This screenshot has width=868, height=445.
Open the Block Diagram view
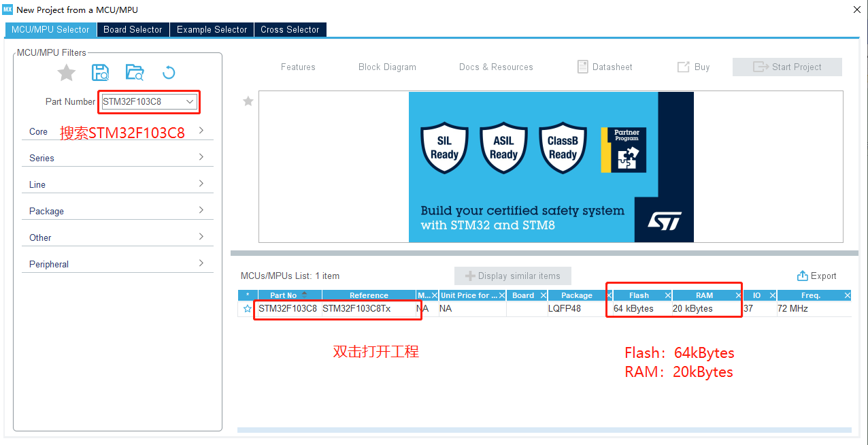[387, 67]
